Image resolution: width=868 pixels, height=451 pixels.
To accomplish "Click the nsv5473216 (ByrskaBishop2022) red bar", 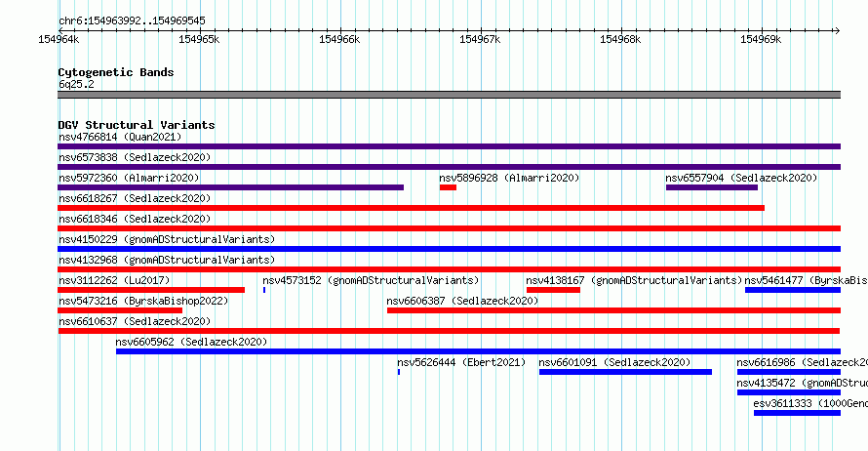I will pos(120,310).
